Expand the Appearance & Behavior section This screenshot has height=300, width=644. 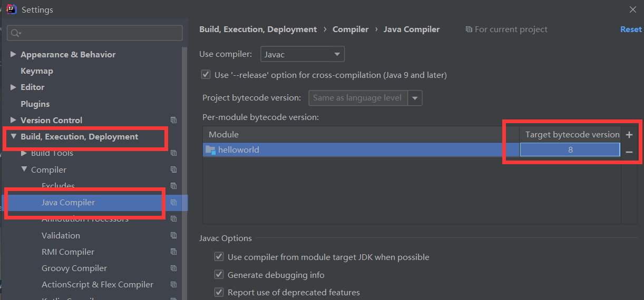(x=13, y=54)
